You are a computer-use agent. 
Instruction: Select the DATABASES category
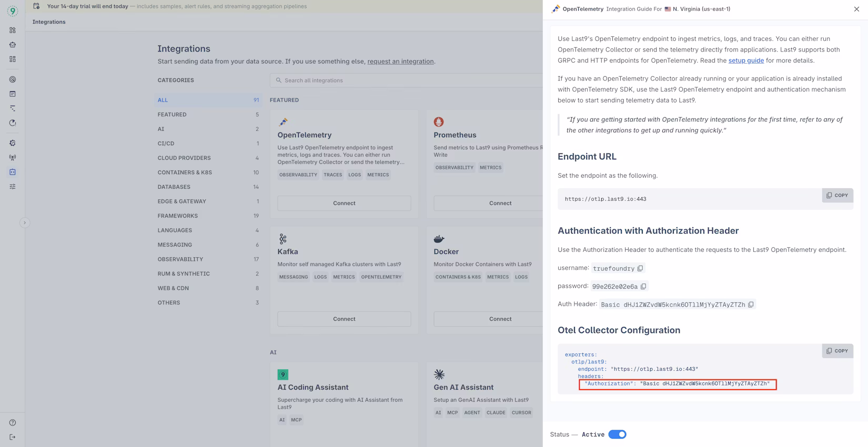click(x=208, y=187)
